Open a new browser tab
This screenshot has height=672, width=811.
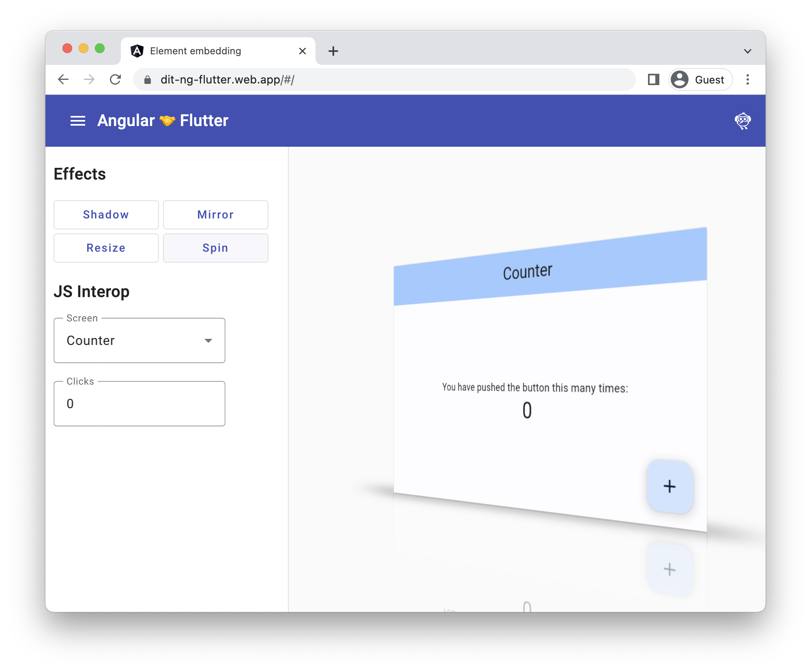click(333, 51)
